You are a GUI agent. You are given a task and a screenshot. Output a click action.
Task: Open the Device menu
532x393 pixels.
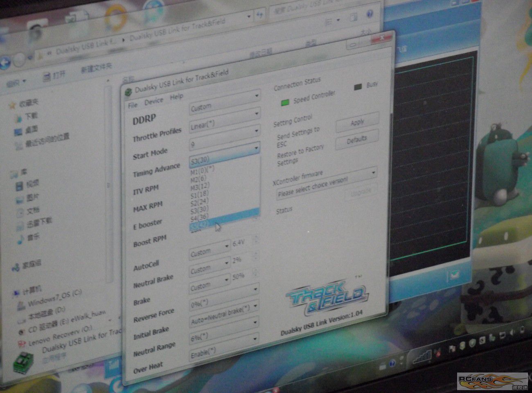[153, 101]
